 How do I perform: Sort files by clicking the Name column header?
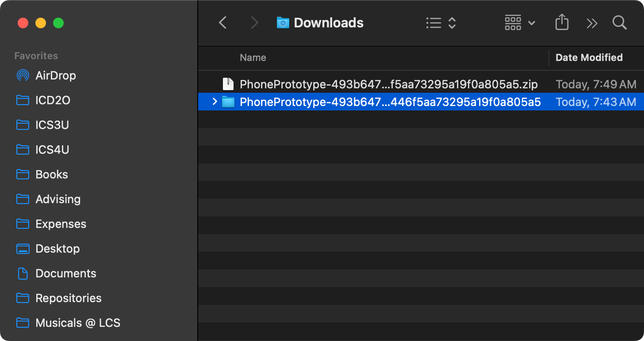(x=253, y=57)
